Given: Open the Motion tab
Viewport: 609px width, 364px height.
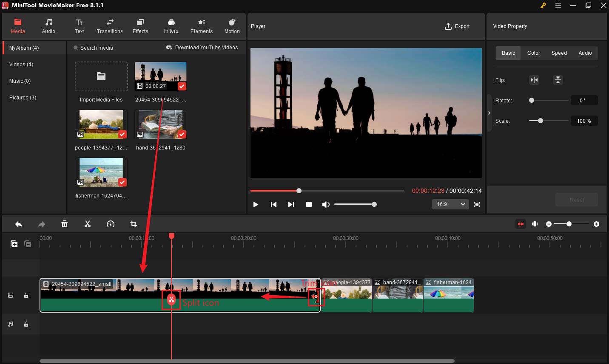Looking at the screenshot, I should [232, 26].
